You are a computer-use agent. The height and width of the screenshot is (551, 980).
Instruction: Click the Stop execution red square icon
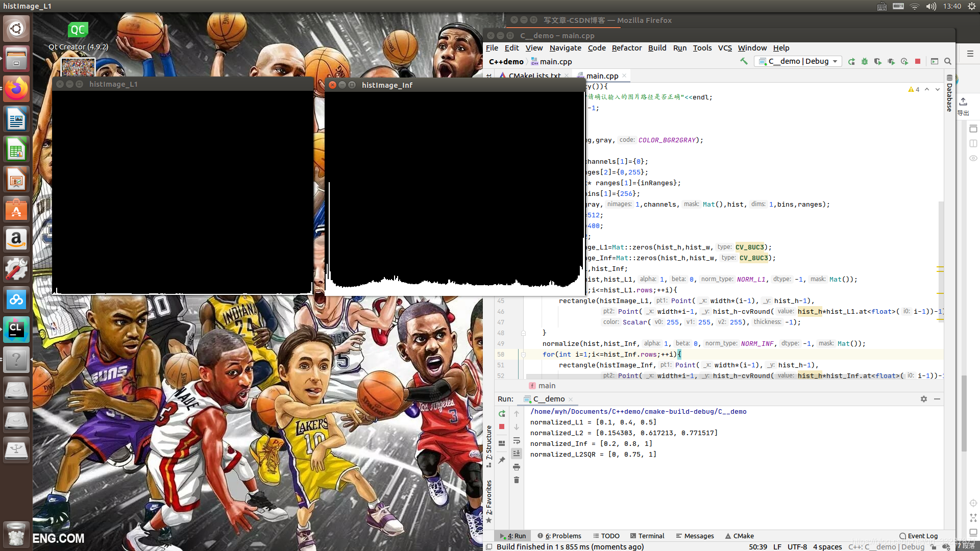click(917, 61)
